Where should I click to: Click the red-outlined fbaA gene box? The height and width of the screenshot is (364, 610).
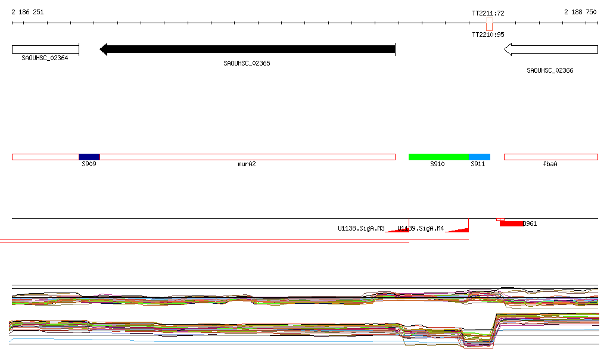tap(550, 157)
